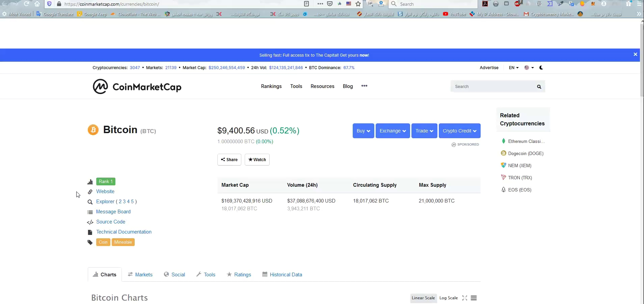
Task: Expand the EN language selector
Action: (513, 68)
